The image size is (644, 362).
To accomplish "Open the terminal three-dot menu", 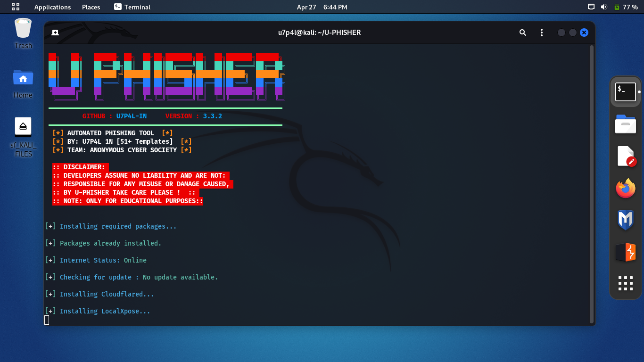I will coord(542,33).
